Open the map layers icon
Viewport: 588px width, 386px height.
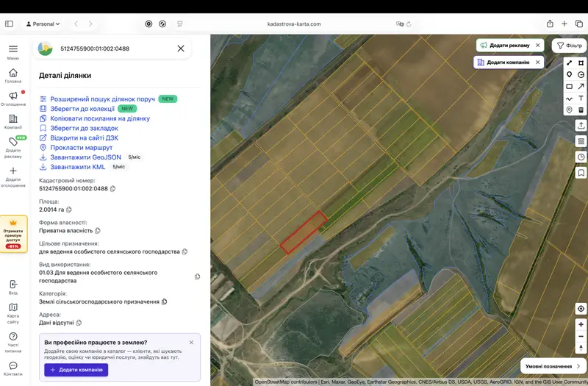(581, 141)
